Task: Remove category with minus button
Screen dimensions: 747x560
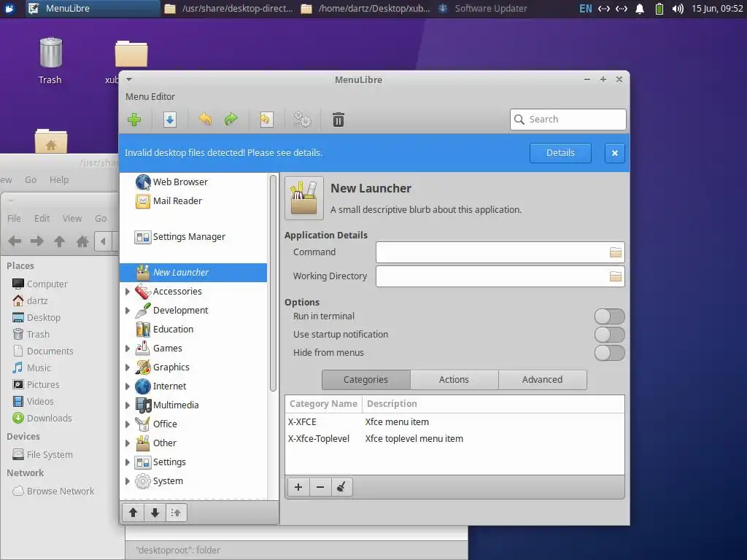Action: 320,487
